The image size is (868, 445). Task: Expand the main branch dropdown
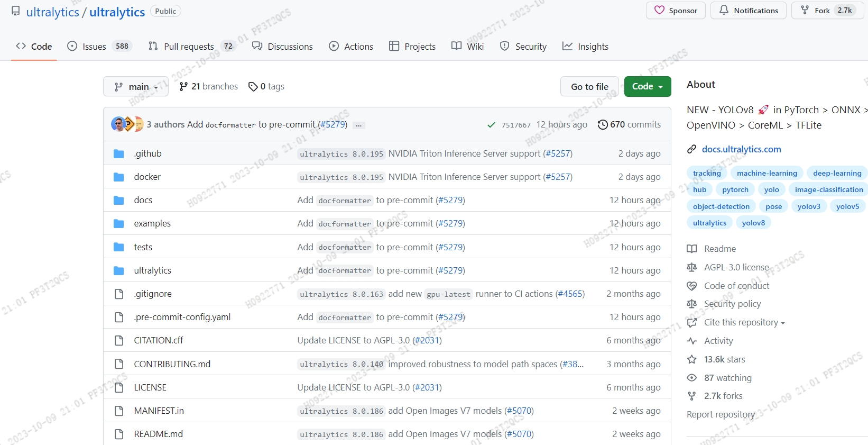point(136,87)
